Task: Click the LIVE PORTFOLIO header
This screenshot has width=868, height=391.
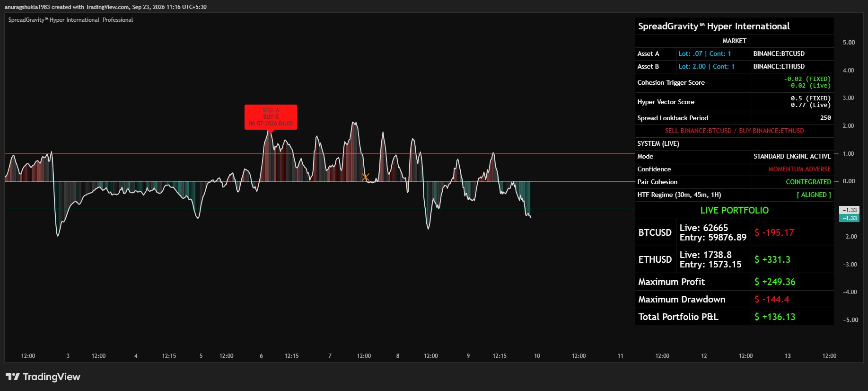Action: point(734,210)
